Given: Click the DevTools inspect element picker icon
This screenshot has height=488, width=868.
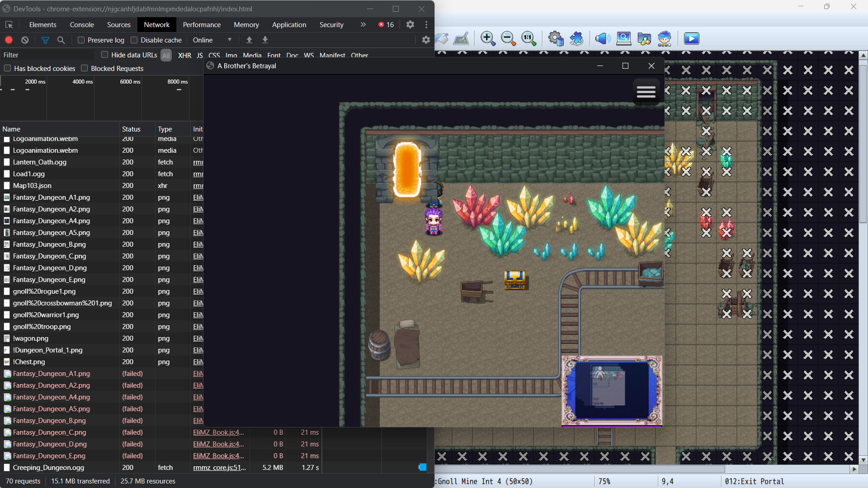Looking at the screenshot, I should (x=9, y=25).
